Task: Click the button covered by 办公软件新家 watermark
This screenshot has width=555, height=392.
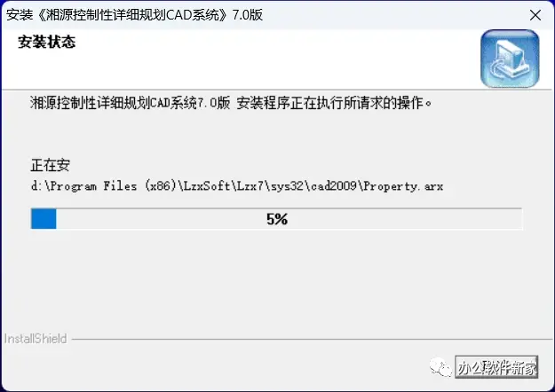Action: [496, 367]
